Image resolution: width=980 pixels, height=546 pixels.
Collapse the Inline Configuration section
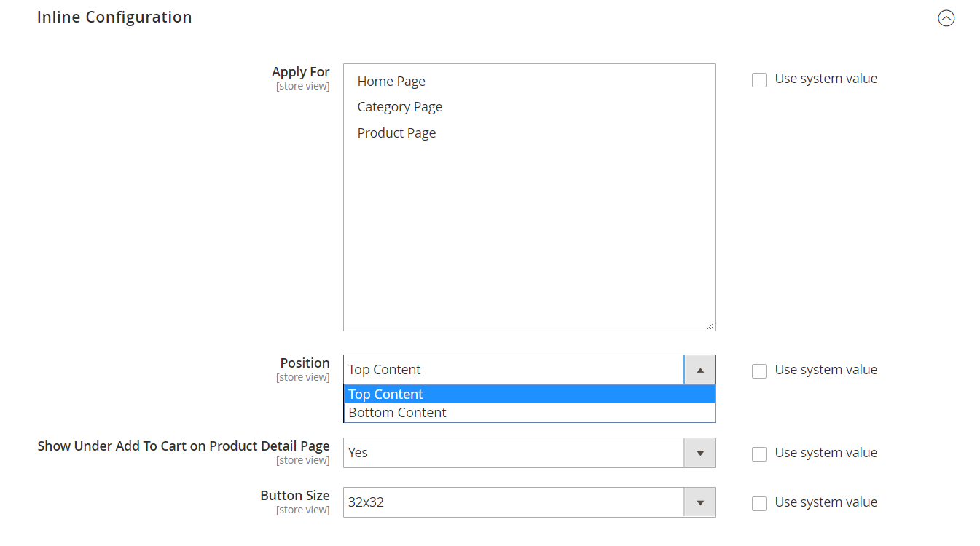click(x=946, y=18)
